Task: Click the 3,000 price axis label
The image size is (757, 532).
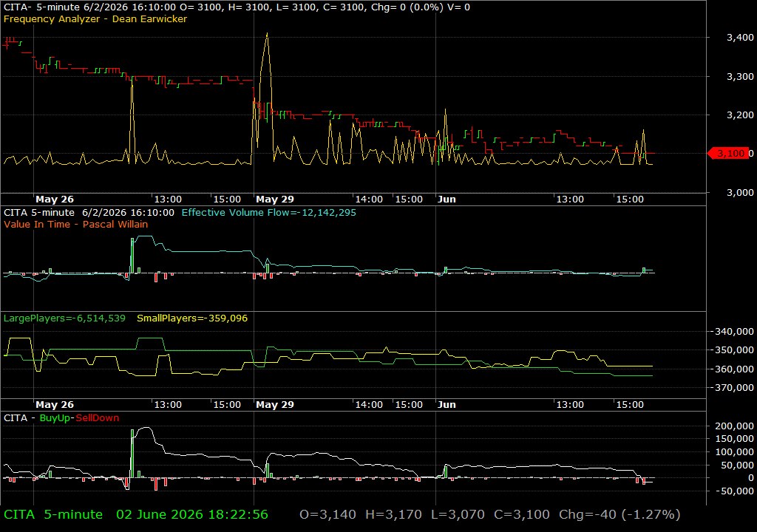Action: [x=740, y=192]
